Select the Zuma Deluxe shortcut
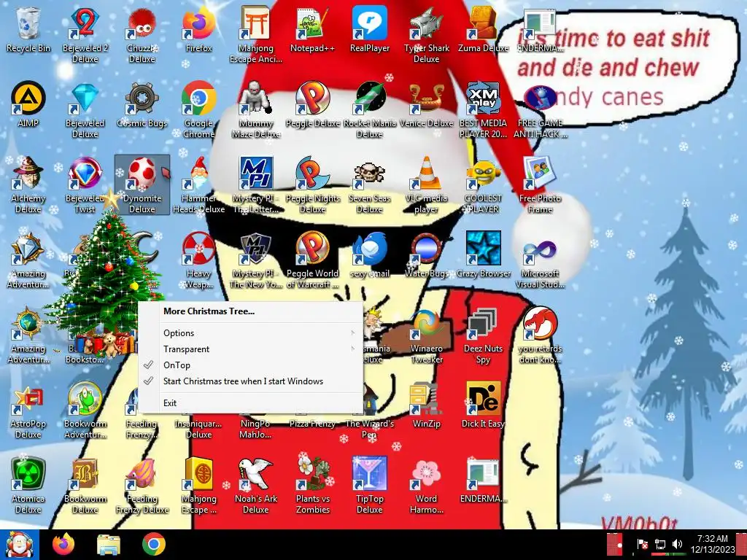The width and height of the screenshot is (747, 560). click(x=483, y=30)
